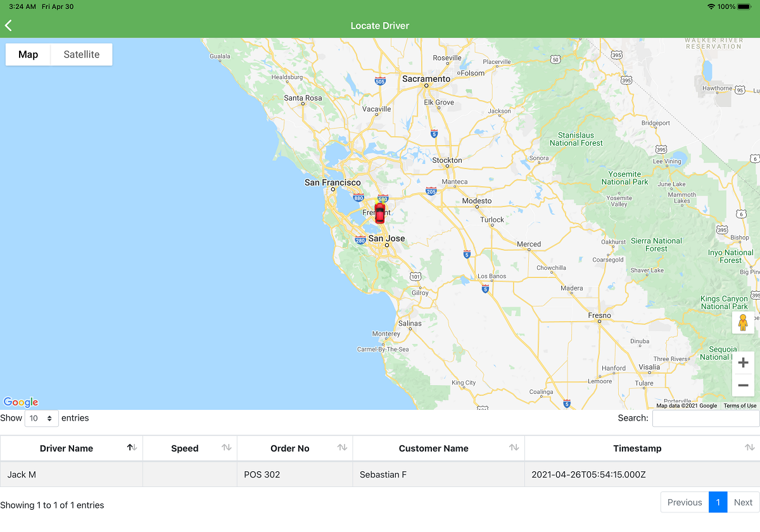
Task: Sort by Order No arrows
Action: coord(342,448)
